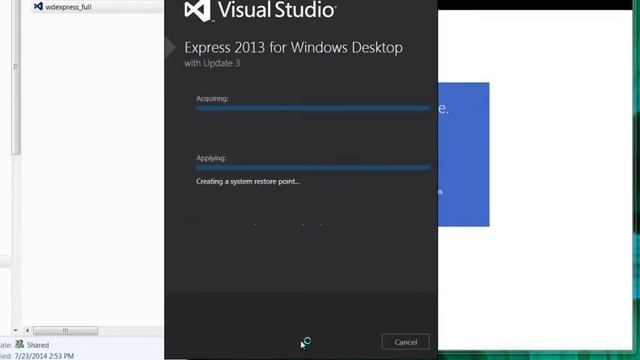Click the Shared state icon in details pane
Screen dimensions: 640x360
[x=19, y=344]
